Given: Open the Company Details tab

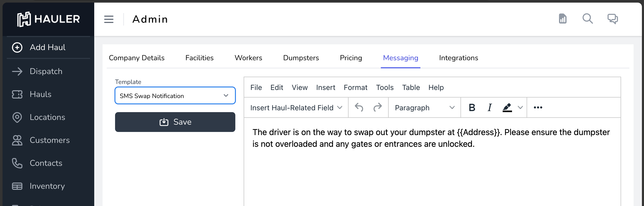Looking at the screenshot, I should pyautogui.click(x=137, y=58).
